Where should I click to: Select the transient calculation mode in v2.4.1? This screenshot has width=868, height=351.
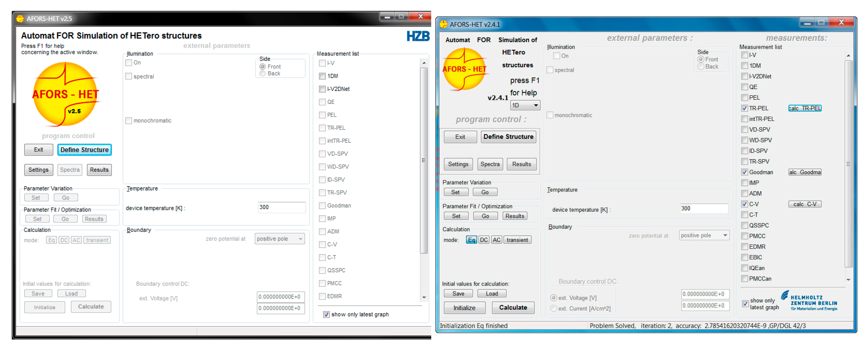tap(517, 240)
